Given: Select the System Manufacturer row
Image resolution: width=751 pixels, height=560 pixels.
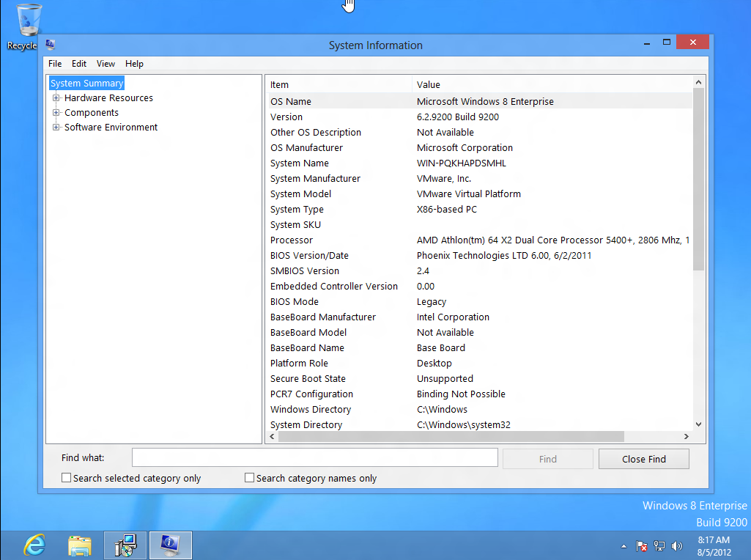Looking at the screenshot, I should pos(479,178).
